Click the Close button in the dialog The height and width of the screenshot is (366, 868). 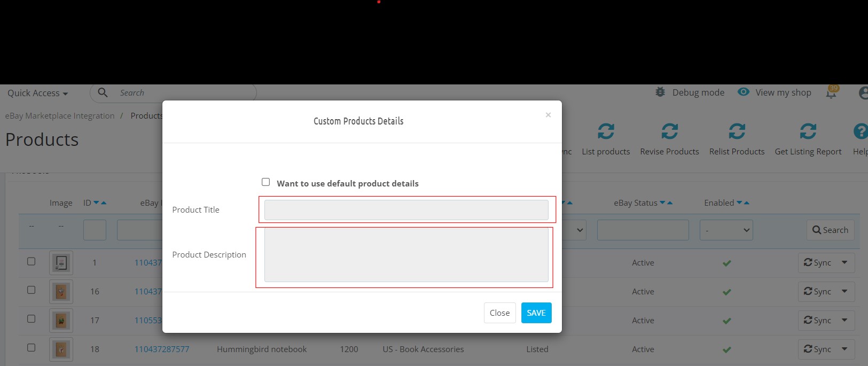coord(499,313)
